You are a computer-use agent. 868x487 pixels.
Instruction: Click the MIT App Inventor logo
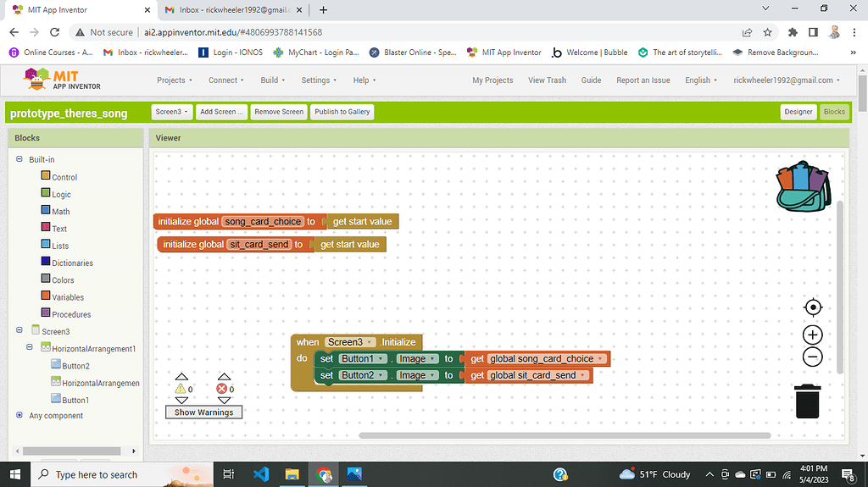point(64,80)
